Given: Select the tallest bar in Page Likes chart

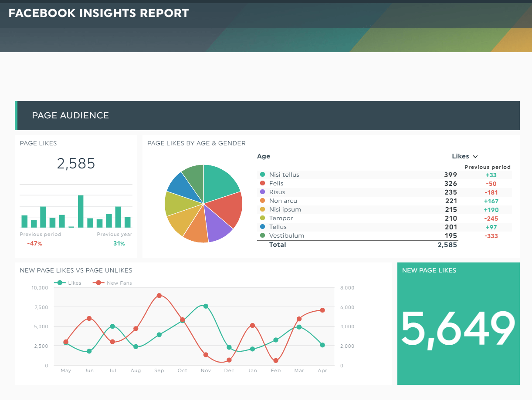Looking at the screenshot, I should [x=80, y=211].
